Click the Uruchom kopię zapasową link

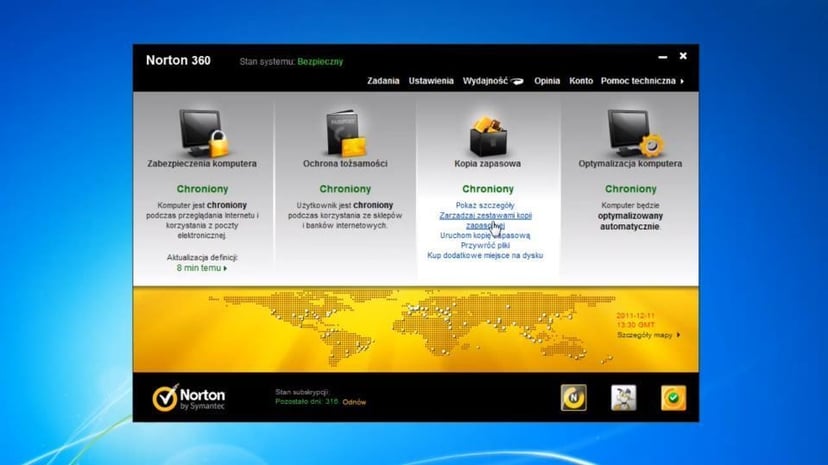(485, 236)
